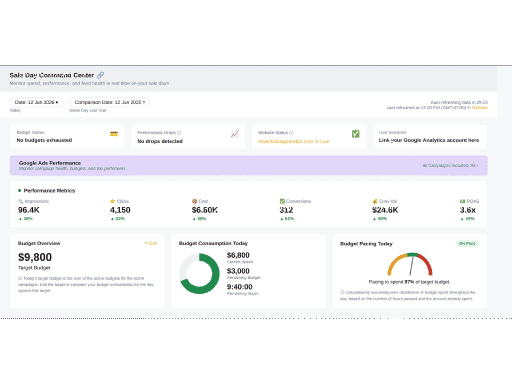Expand the Campaigns Included All dropdown
This screenshot has height=384, width=512.
tap(450, 165)
